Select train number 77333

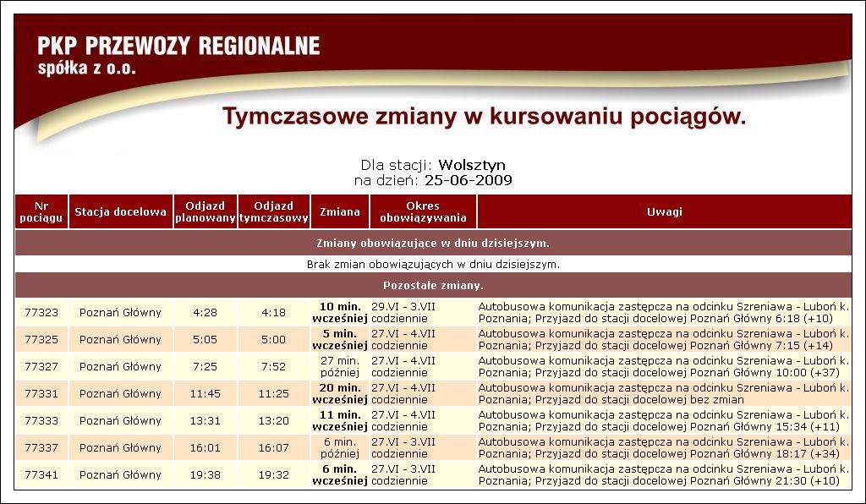click(41, 420)
